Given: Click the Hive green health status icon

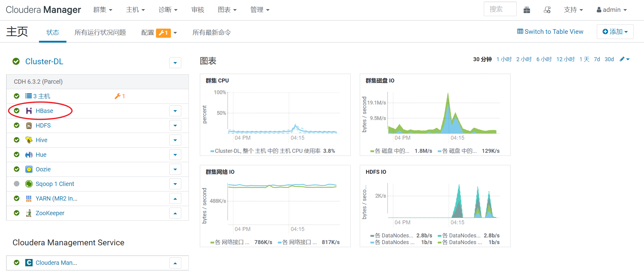Looking at the screenshot, I should pyautogui.click(x=17, y=140).
